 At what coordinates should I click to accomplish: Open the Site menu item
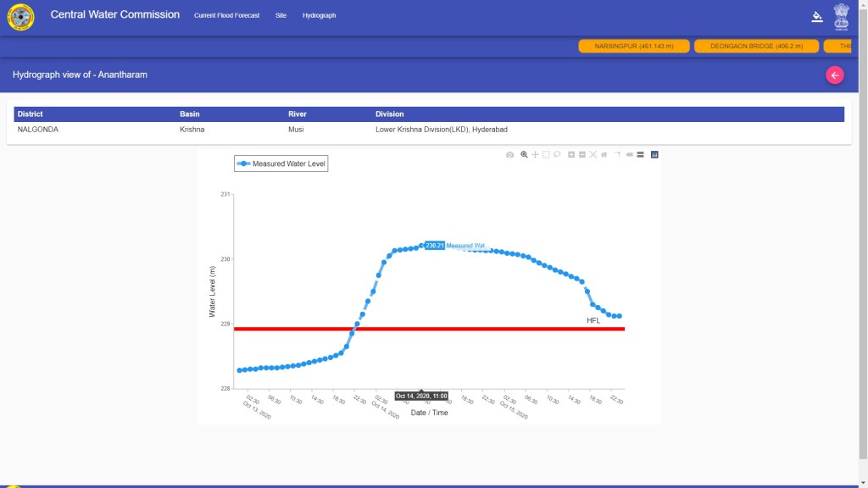coord(281,16)
